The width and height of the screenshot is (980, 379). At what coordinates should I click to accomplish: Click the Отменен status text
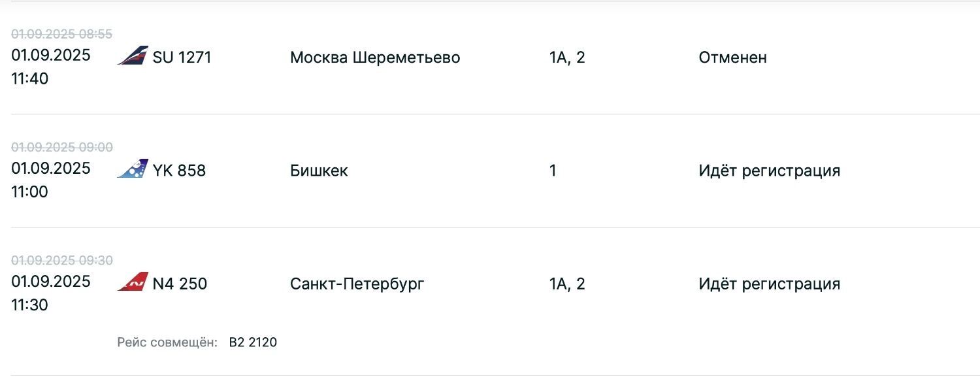[732, 58]
